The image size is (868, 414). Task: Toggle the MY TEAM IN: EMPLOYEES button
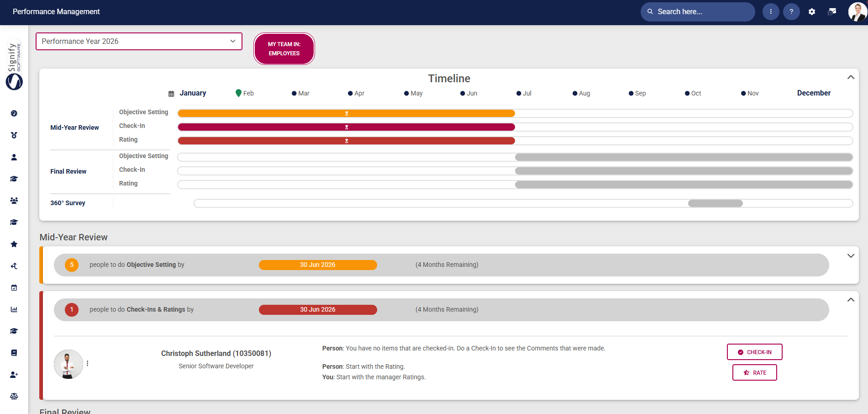pos(284,48)
